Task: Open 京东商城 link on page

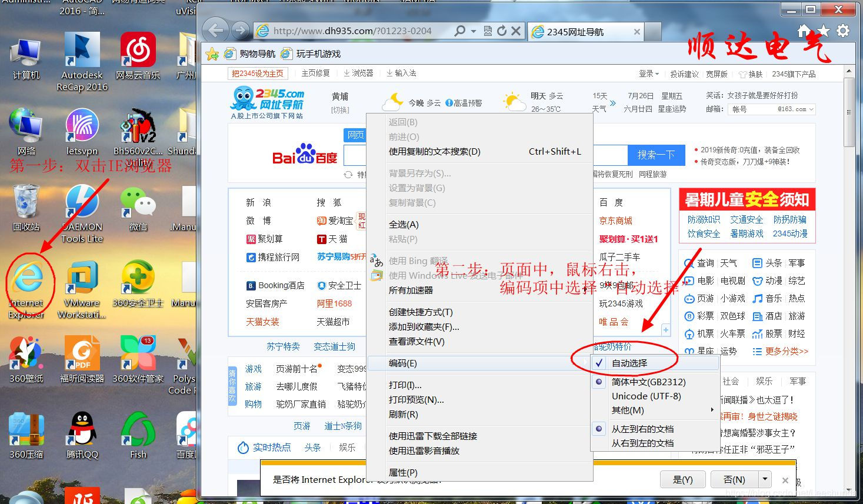Action: click(x=615, y=221)
